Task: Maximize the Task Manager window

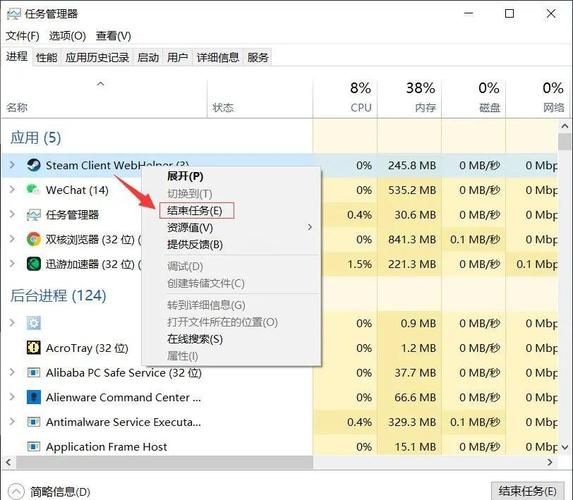Action: pos(509,14)
